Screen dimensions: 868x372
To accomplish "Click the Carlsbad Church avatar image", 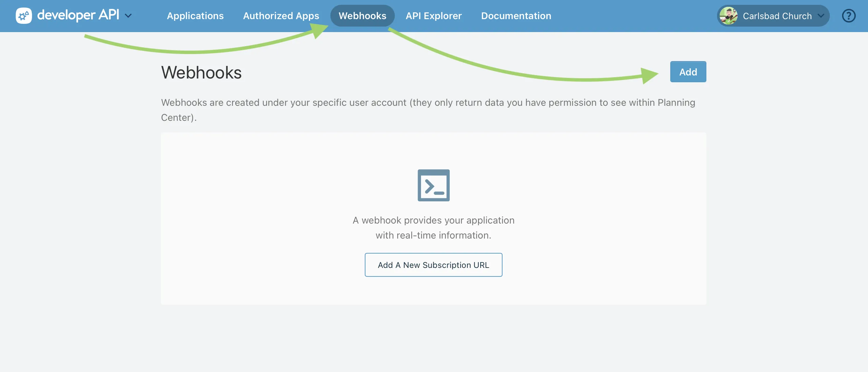I will tap(729, 16).
